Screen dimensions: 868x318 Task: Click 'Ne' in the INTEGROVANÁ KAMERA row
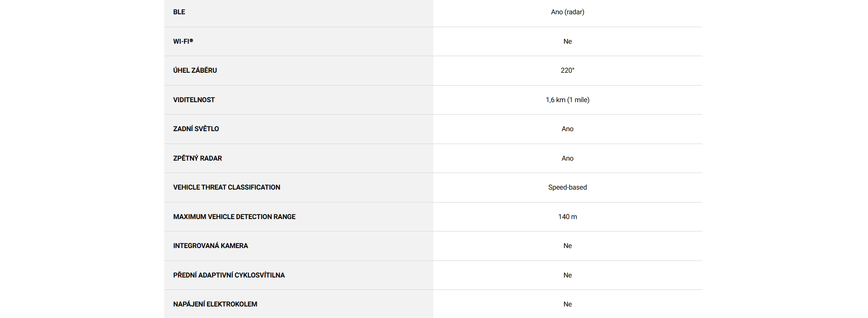tap(567, 246)
